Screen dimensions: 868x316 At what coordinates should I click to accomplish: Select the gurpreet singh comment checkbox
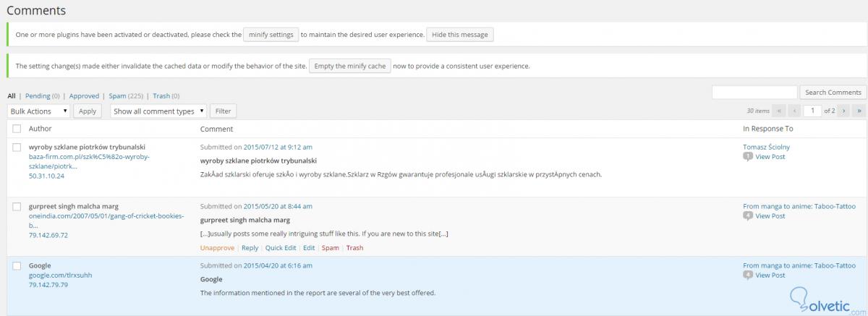[x=17, y=206]
